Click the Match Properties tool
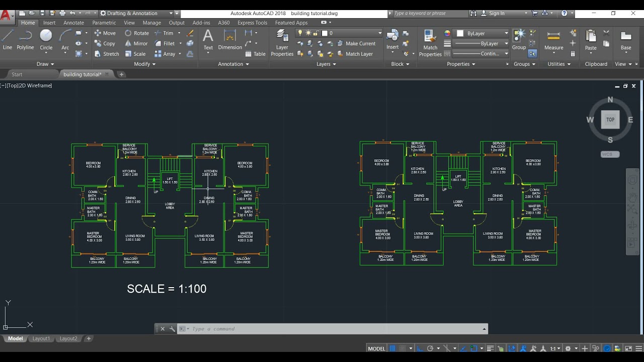 point(430,43)
